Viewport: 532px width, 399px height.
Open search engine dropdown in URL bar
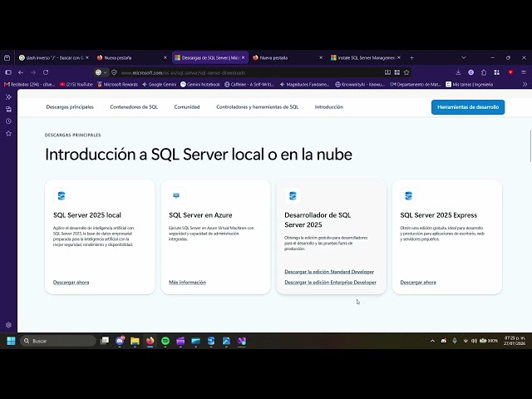(101, 72)
